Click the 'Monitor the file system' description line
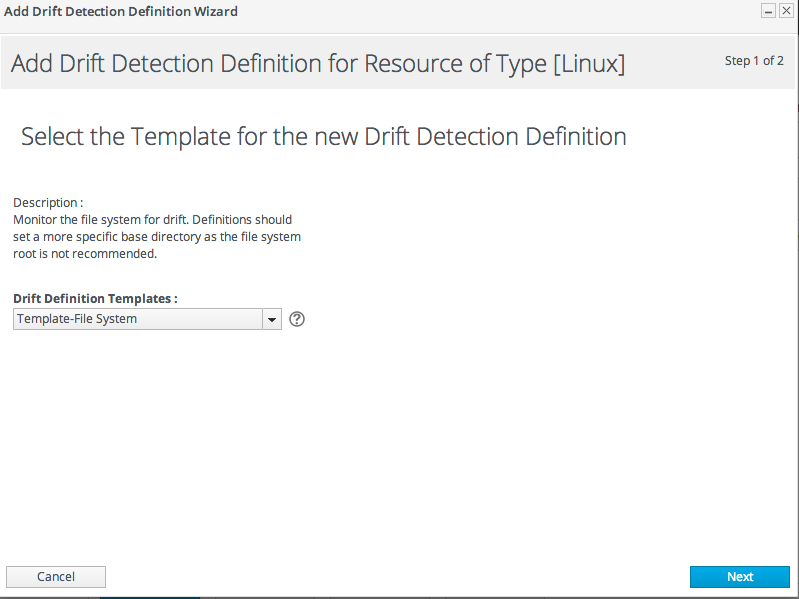Image resolution: width=799 pixels, height=599 pixels. click(x=152, y=218)
